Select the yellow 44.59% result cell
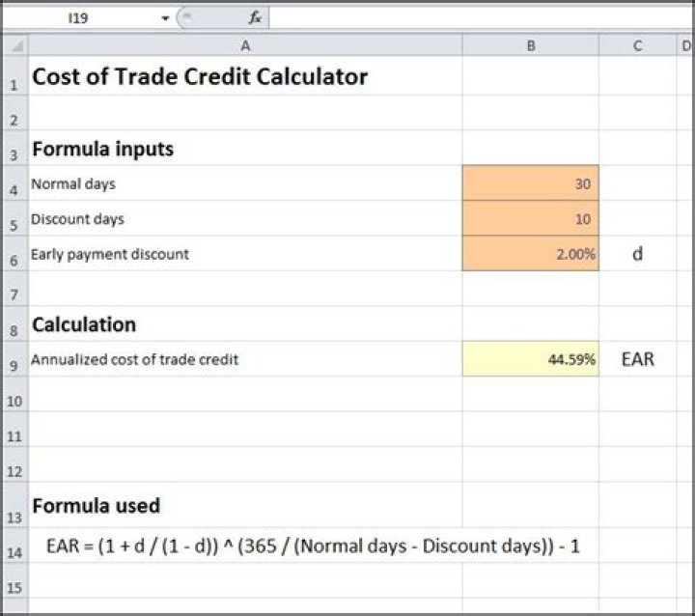695x616 pixels. (530, 359)
